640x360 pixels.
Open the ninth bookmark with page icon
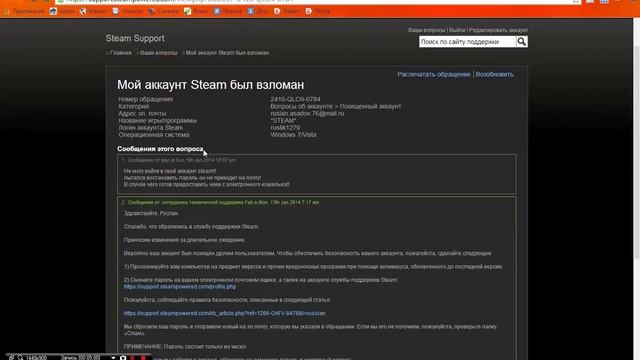(x=287, y=11)
